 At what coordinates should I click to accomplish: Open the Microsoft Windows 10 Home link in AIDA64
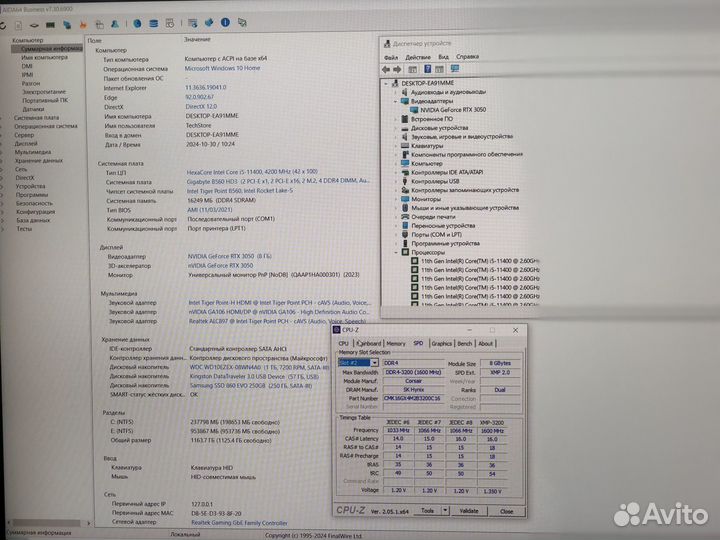pos(222,68)
